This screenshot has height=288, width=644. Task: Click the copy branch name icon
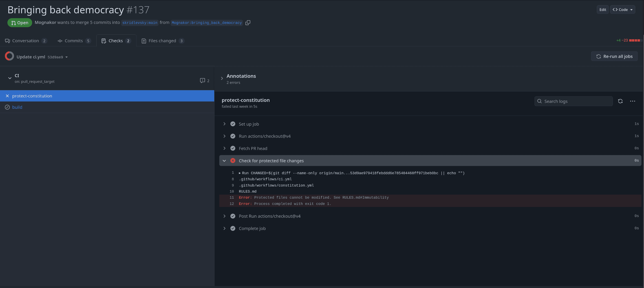248,22
